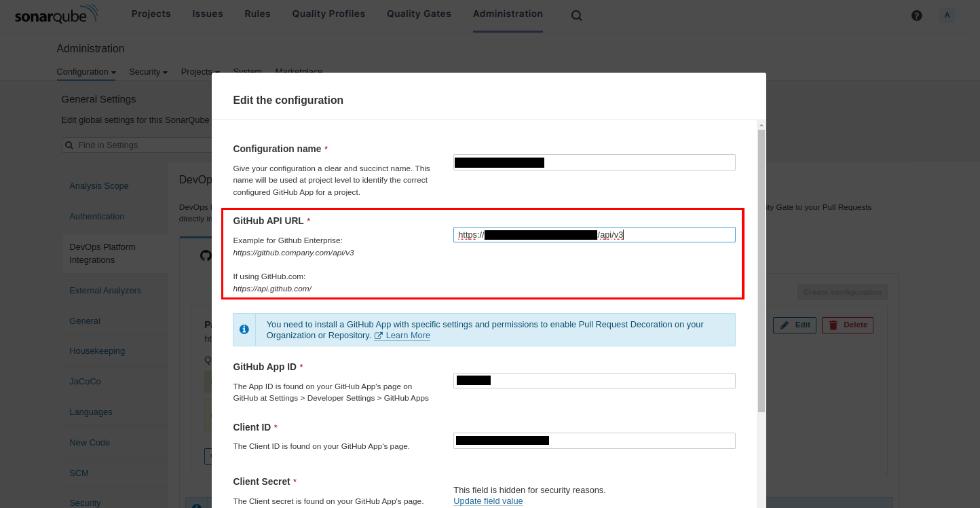Screen dimensions: 980x508
Task: Select the Administration top menu
Action: (x=508, y=14)
